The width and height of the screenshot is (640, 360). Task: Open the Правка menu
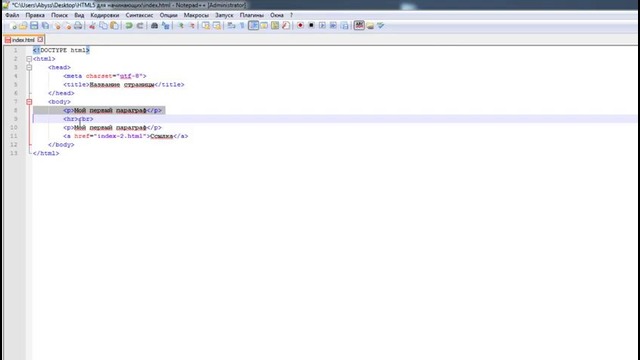click(35, 15)
